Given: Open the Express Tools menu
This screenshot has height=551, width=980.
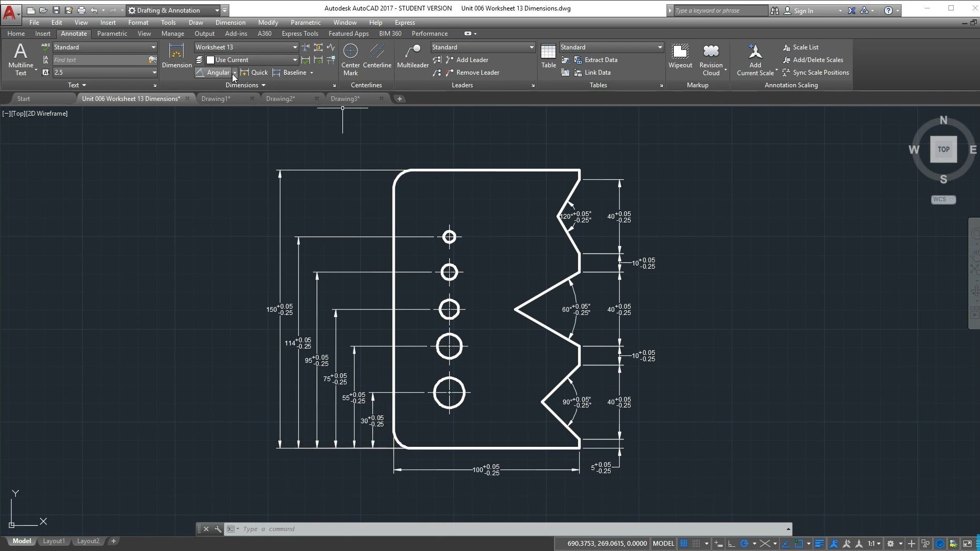Looking at the screenshot, I should [x=300, y=33].
